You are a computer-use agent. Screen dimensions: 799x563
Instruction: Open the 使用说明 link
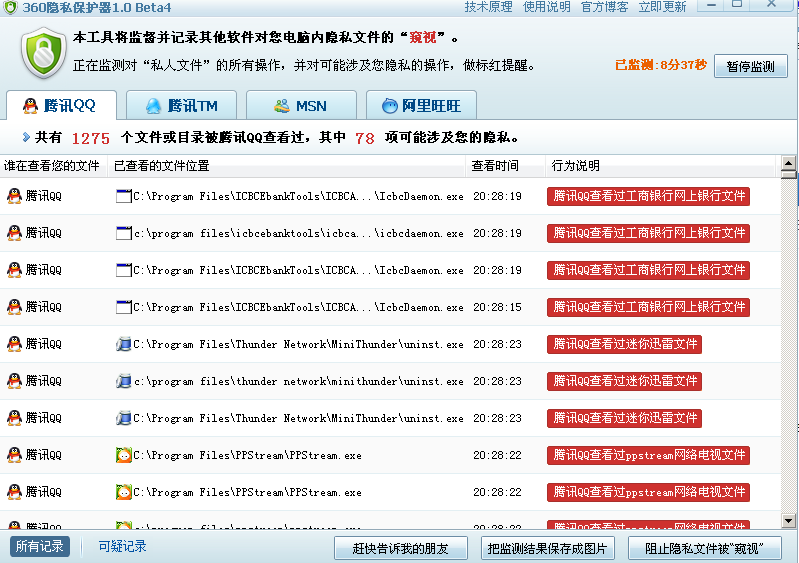pyautogui.click(x=547, y=7)
